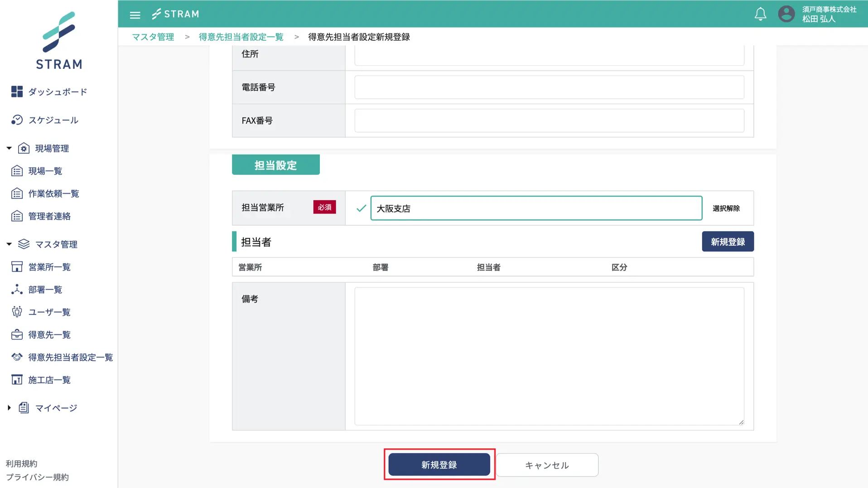Click 選択解除 to clear the office

[726, 208]
